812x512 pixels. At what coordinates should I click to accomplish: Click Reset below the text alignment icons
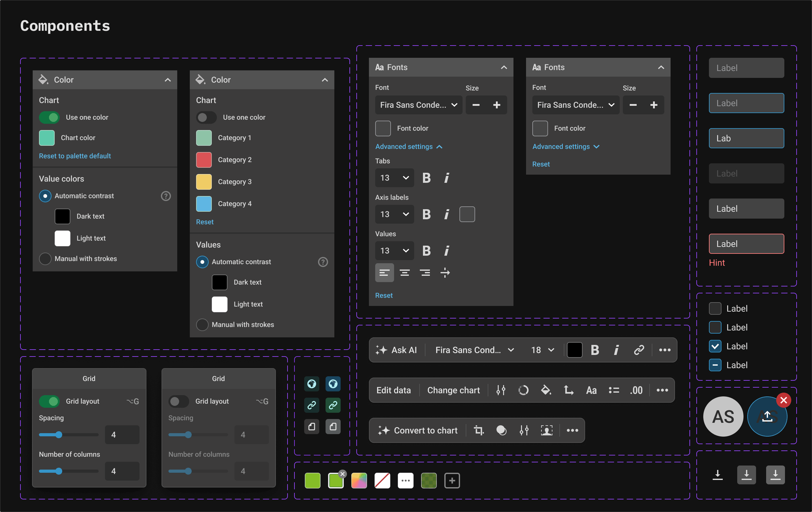coord(384,296)
